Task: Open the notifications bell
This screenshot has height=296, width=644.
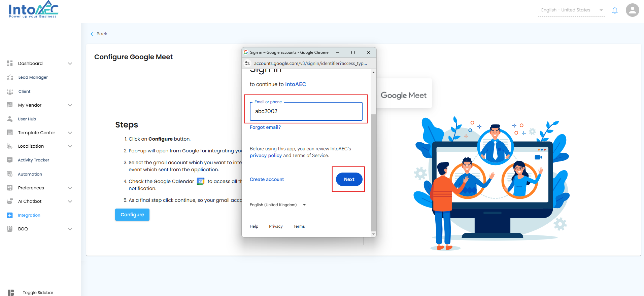Action: 615,10
